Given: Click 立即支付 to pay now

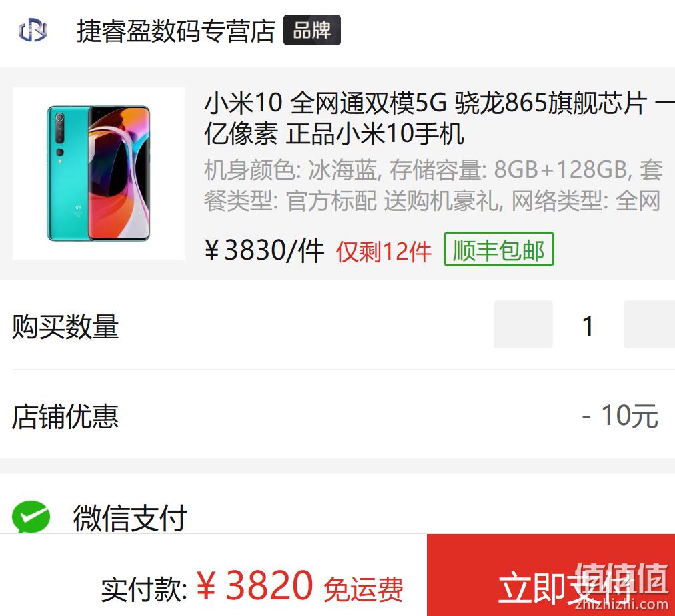Looking at the screenshot, I should point(551,575).
